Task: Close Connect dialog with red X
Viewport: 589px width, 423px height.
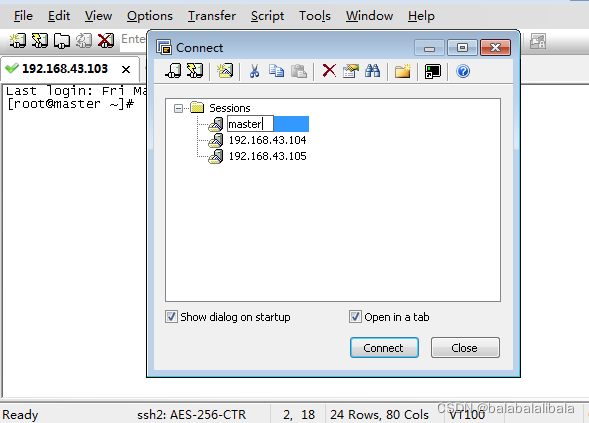Action: click(x=495, y=48)
